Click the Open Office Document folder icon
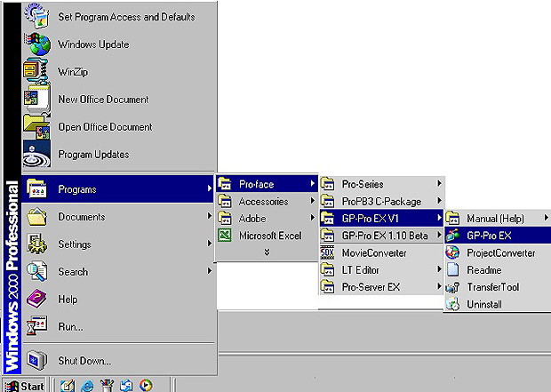 [x=37, y=126]
